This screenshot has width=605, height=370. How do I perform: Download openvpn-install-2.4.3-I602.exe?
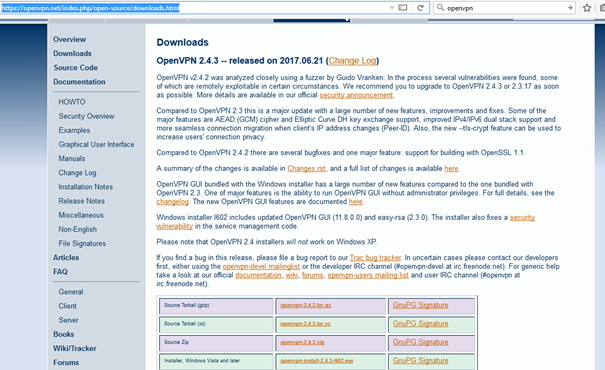click(316, 361)
